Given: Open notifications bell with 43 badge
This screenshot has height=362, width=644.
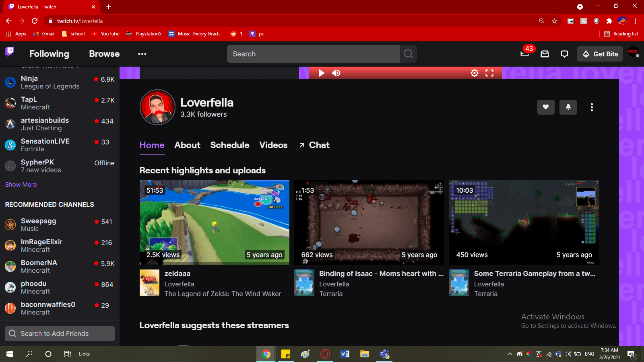Looking at the screenshot, I should click(524, 53).
